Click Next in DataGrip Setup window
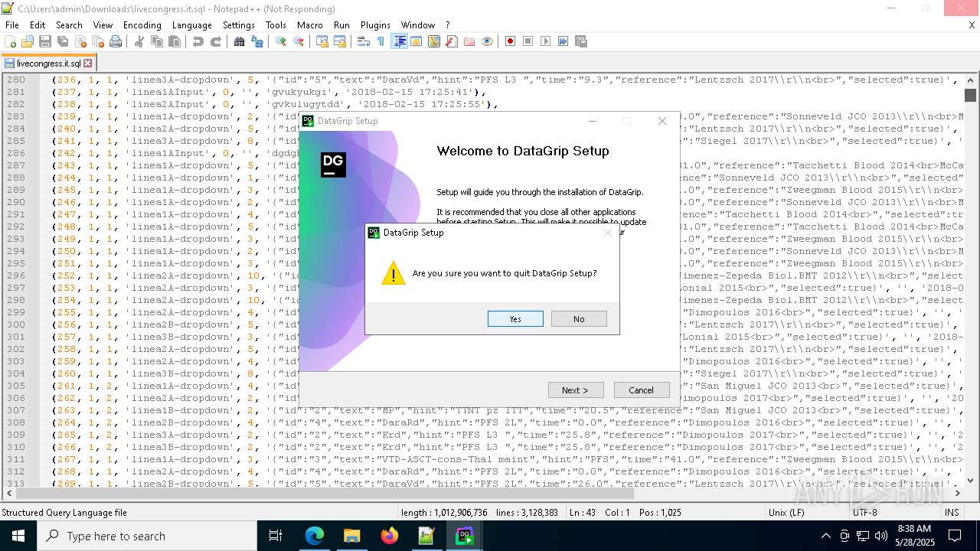The width and height of the screenshot is (980, 551). 576,390
